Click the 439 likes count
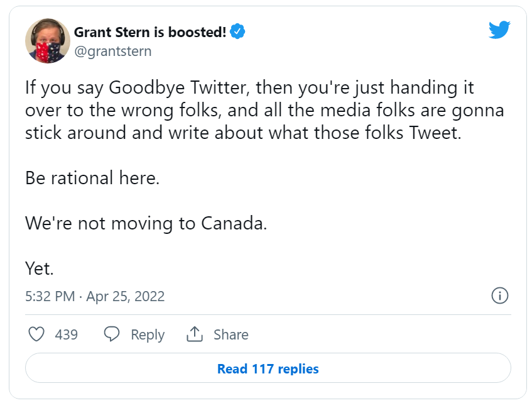This screenshot has width=532, height=403. click(67, 335)
